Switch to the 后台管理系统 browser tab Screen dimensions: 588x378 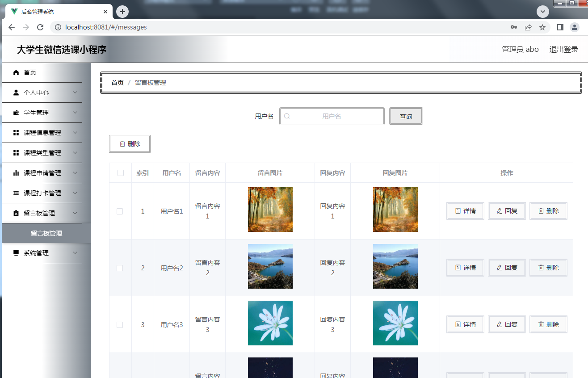point(59,12)
